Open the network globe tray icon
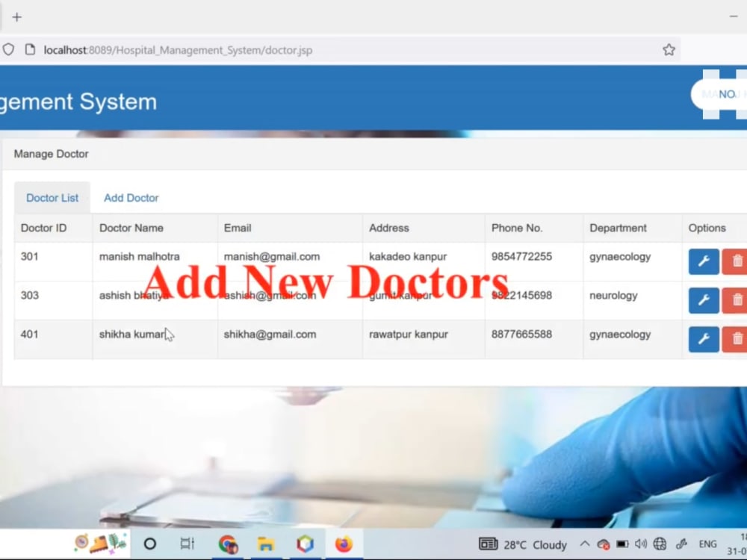The image size is (747, 560). pos(660,544)
